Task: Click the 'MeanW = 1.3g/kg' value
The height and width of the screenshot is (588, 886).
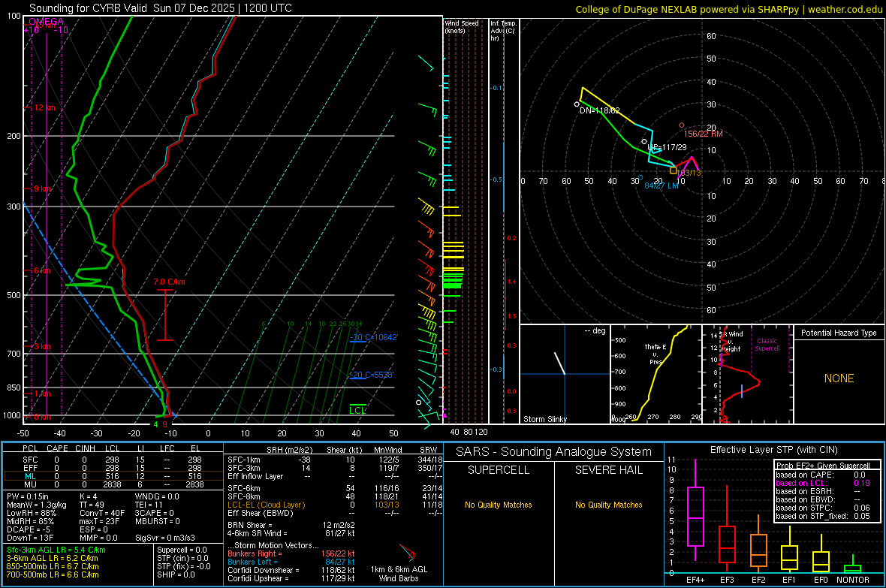Action: click(x=36, y=505)
